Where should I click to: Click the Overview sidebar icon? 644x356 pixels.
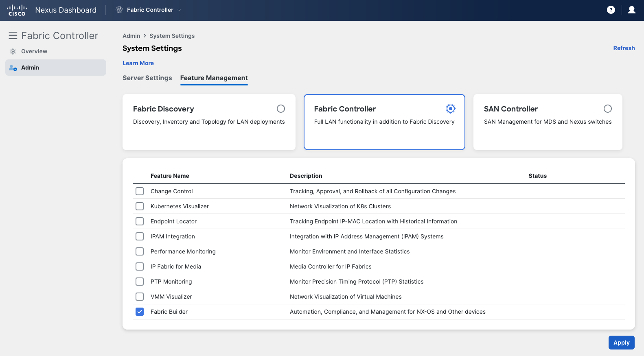(x=13, y=51)
